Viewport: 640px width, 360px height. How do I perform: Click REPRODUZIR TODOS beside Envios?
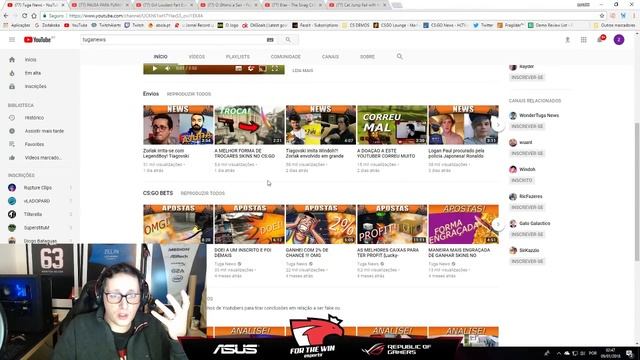(x=189, y=94)
